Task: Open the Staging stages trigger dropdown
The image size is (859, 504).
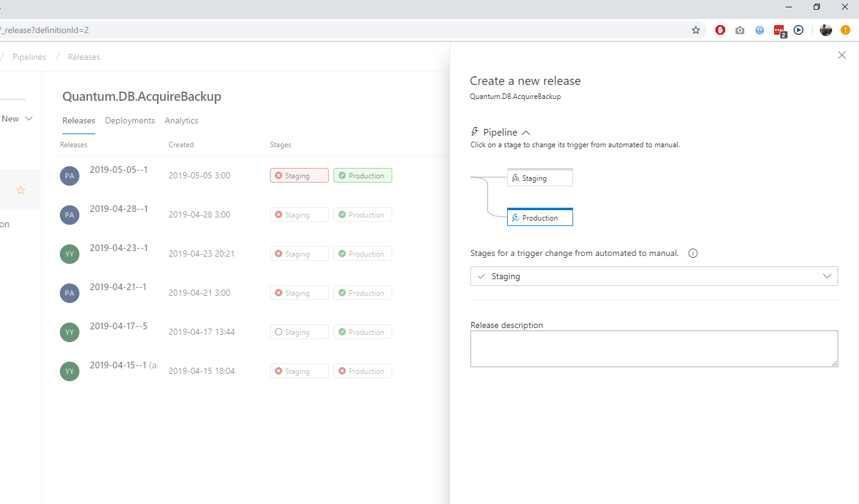Action: [654, 276]
